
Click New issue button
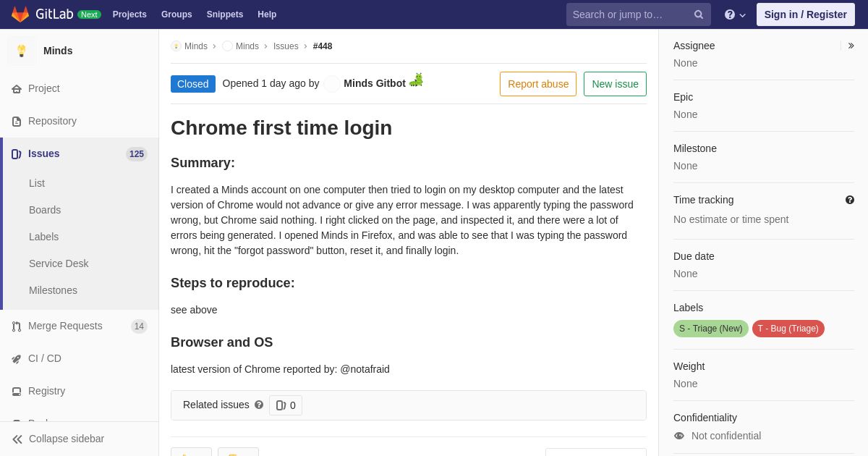click(615, 84)
